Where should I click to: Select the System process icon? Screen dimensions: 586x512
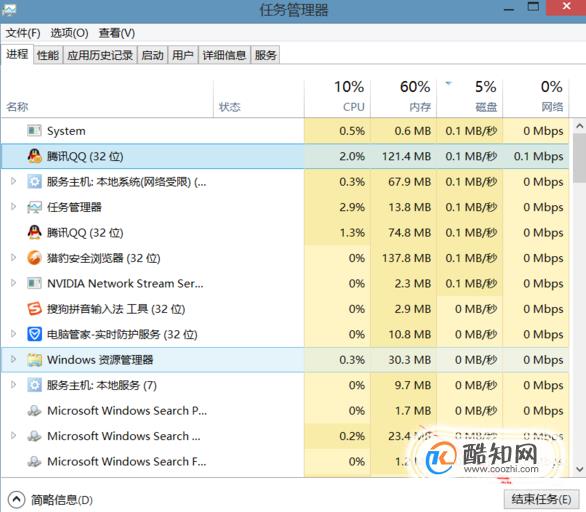[x=34, y=131]
